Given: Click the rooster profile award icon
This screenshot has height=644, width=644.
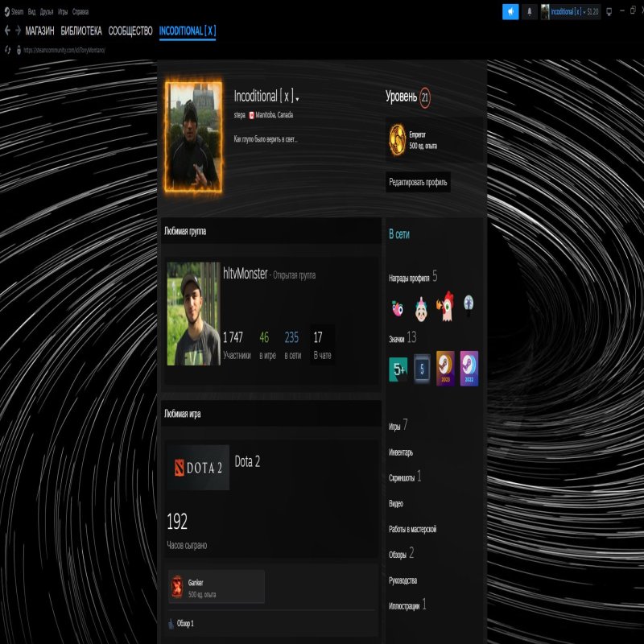Looking at the screenshot, I should [444, 306].
